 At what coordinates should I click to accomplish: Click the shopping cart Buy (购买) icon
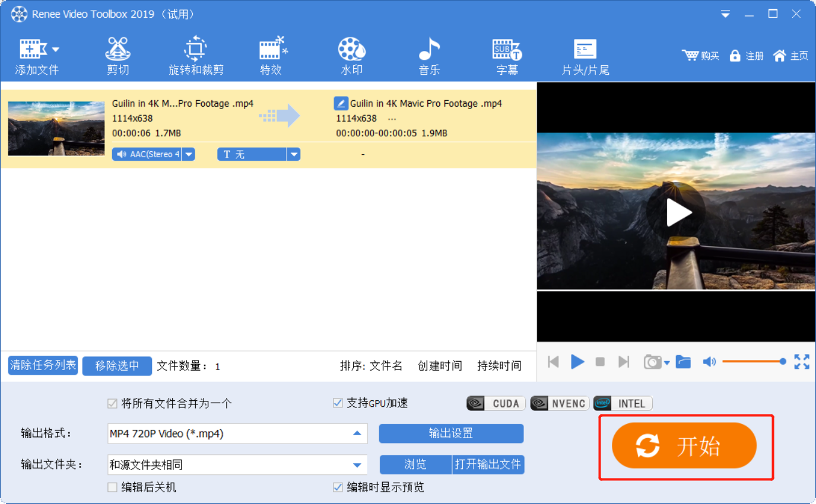(x=700, y=56)
